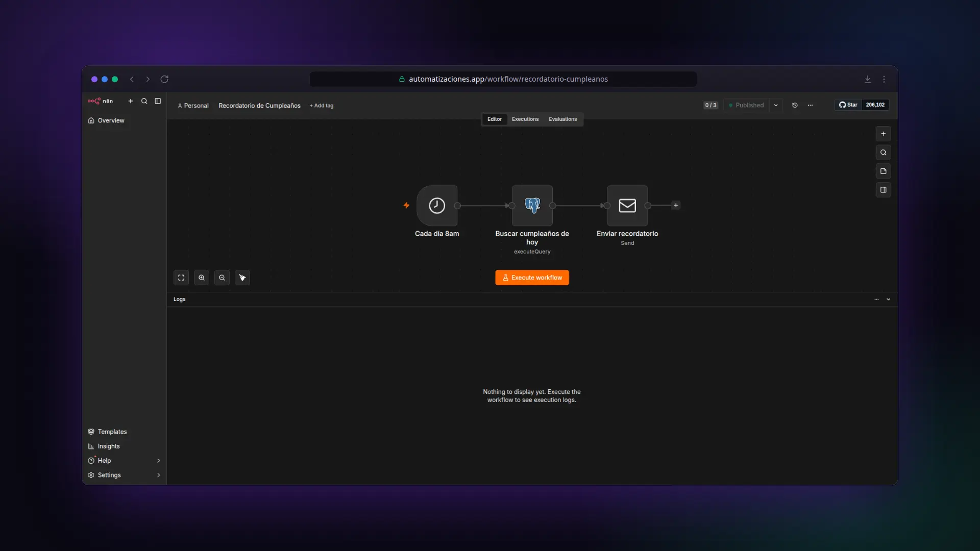Image resolution: width=980 pixels, height=551 pixels.
Task: Collapse the Logs panel chevron
Action: 889,299
